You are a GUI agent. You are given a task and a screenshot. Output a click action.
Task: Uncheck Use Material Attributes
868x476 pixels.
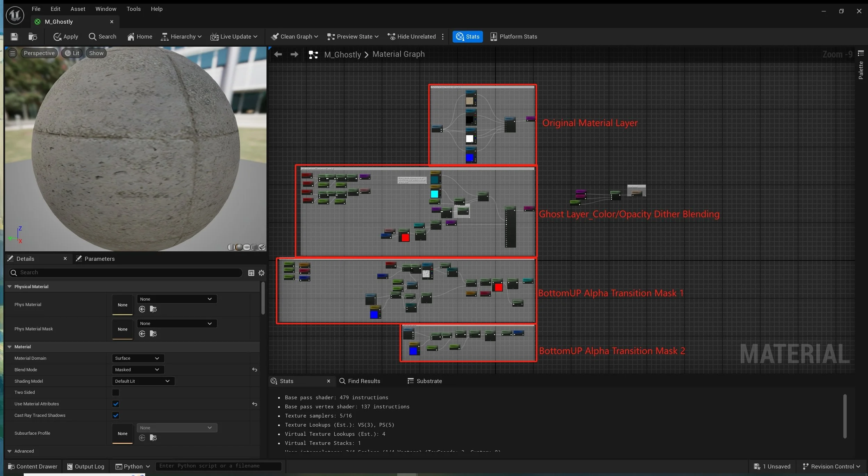tap(116, 404)
